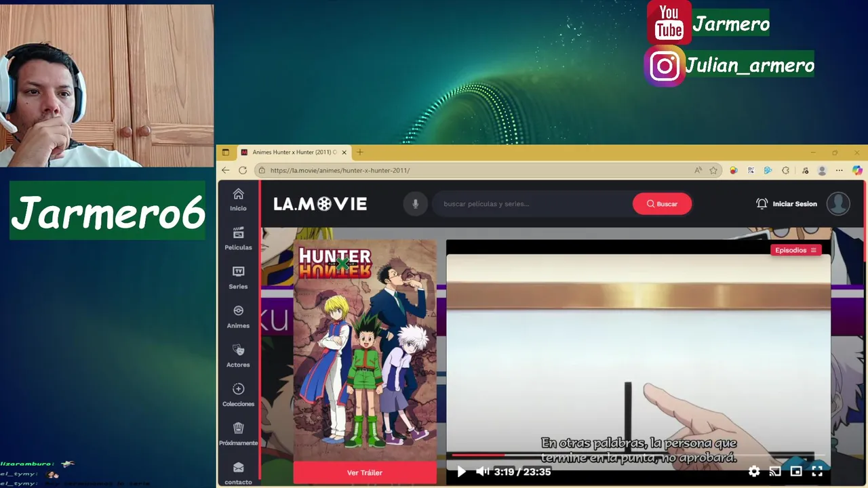Open the user avatar profile icon

click(838, 203)
